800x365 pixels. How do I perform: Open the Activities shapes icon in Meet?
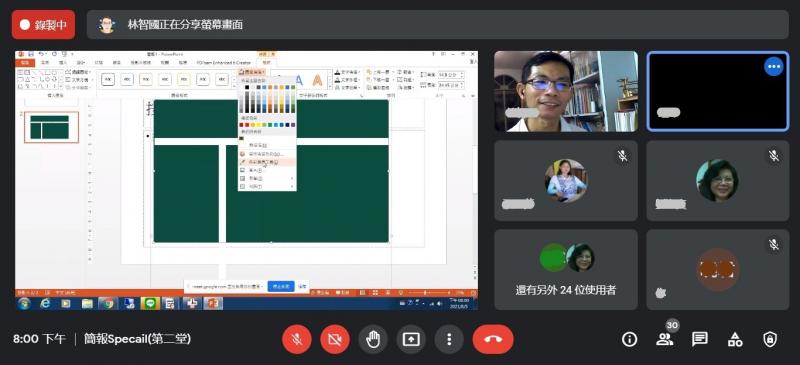click(735, 339)
